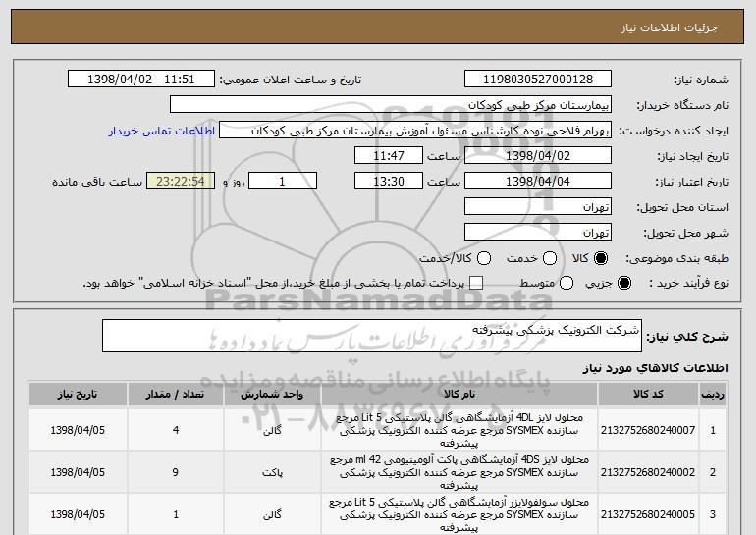Viewport: 756px width, 535px height.
Task: Click the شماره نیاز field 1198030527000128
Action: [x=538, y=79]
